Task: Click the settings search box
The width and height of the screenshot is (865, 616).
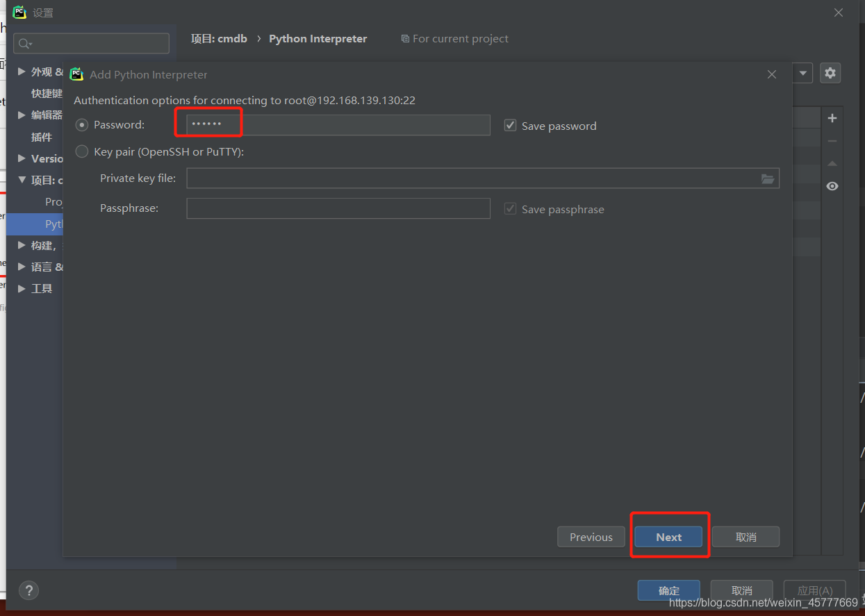Action: click(x=91, y=44)
